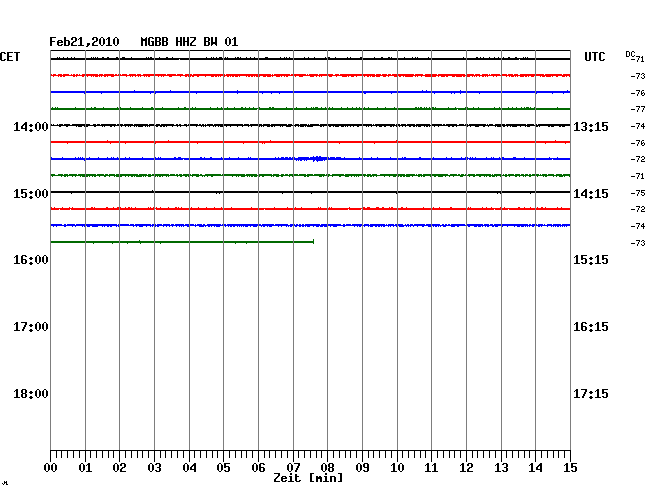Click the 17:15 UTC time label

pos(591,394)
